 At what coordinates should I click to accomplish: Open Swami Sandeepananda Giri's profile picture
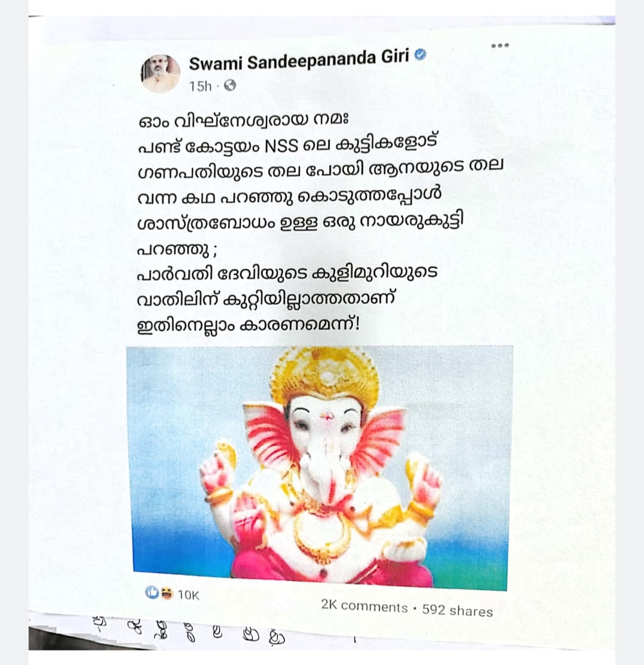160,73
